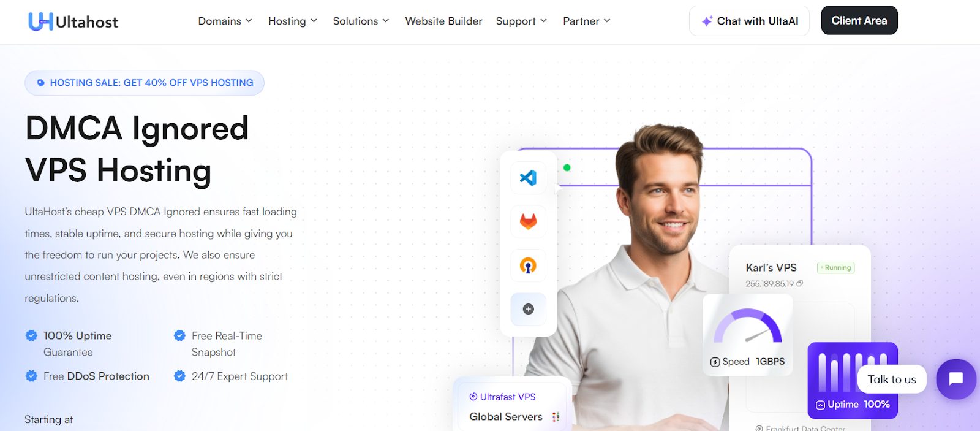Click the Ultahost logo
Image resolution: width=980 pixels, height=431 pixels.
coord(73,21)
